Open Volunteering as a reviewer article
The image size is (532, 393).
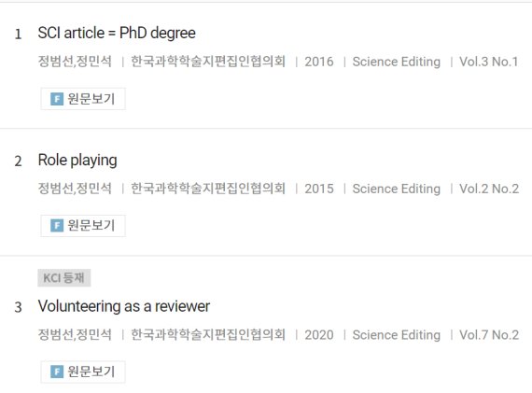tap(124, 306)
